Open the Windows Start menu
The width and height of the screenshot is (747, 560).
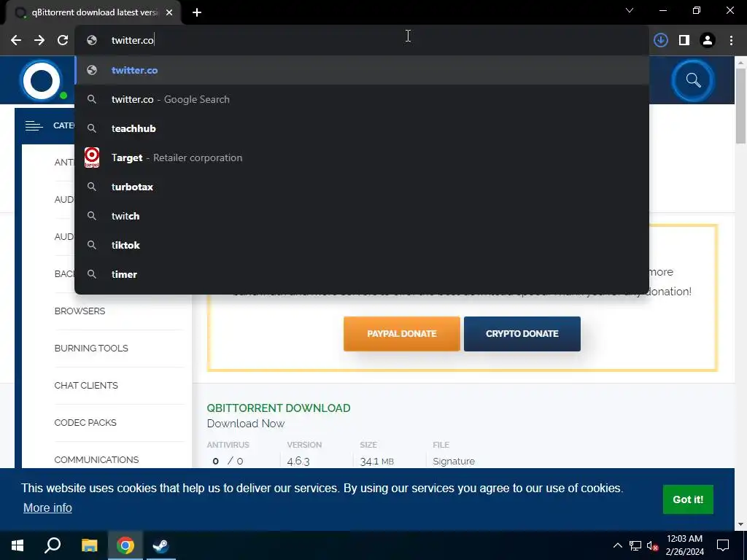point(18,545)
